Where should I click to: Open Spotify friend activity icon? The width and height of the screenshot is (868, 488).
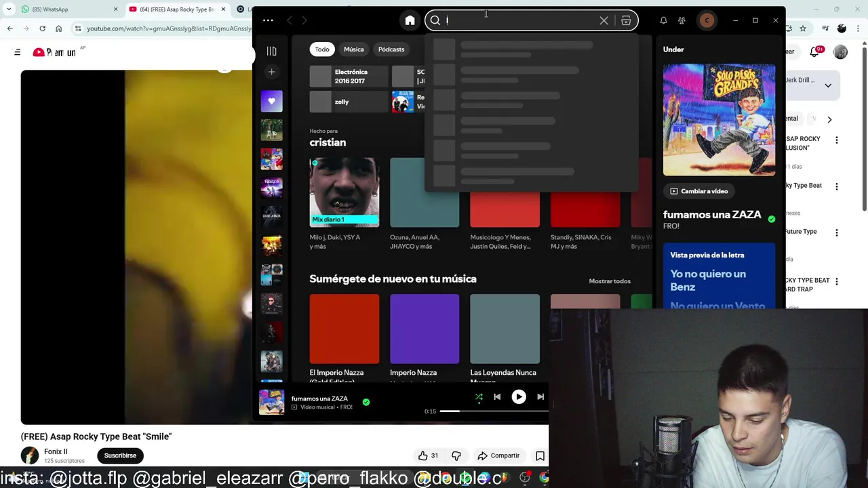[682, 20]
